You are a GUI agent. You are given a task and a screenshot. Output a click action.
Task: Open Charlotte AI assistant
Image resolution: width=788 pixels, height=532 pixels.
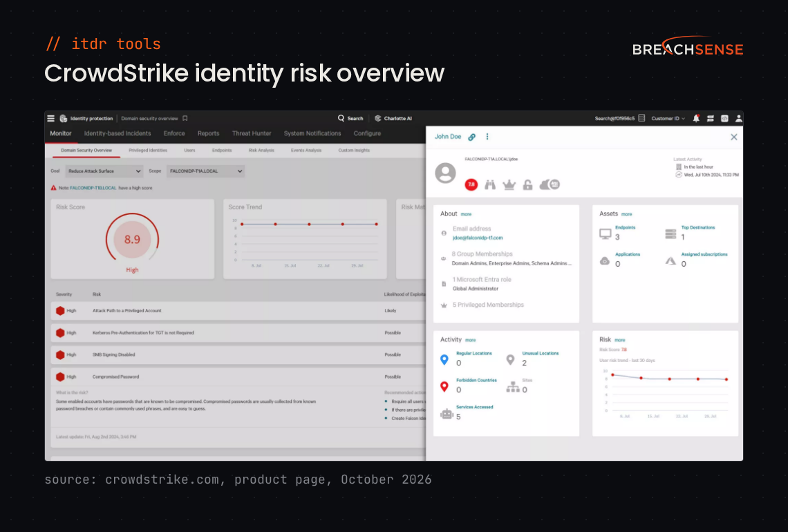tap(393, 119)
